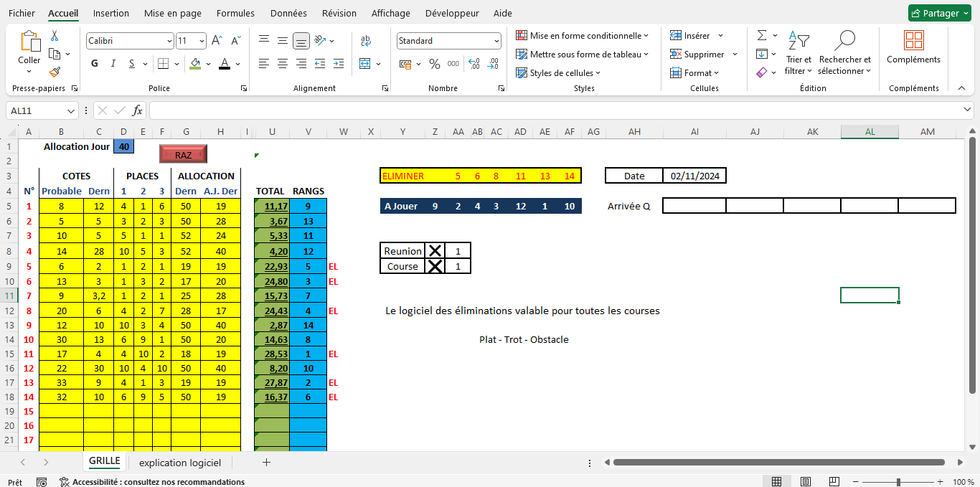This screenshot has width=980, height=487.
Task: Increase font size with large A icon
Action: (x=217, y=41)
